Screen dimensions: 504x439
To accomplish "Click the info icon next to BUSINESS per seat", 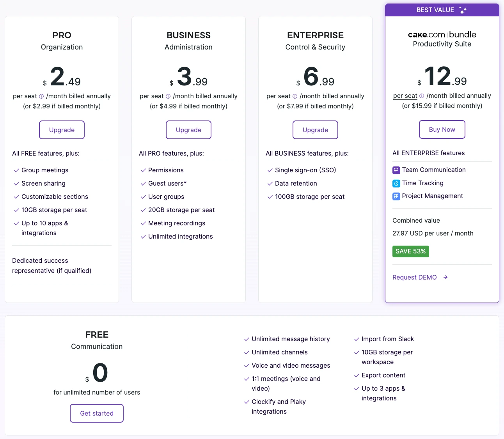I will 168,96.
